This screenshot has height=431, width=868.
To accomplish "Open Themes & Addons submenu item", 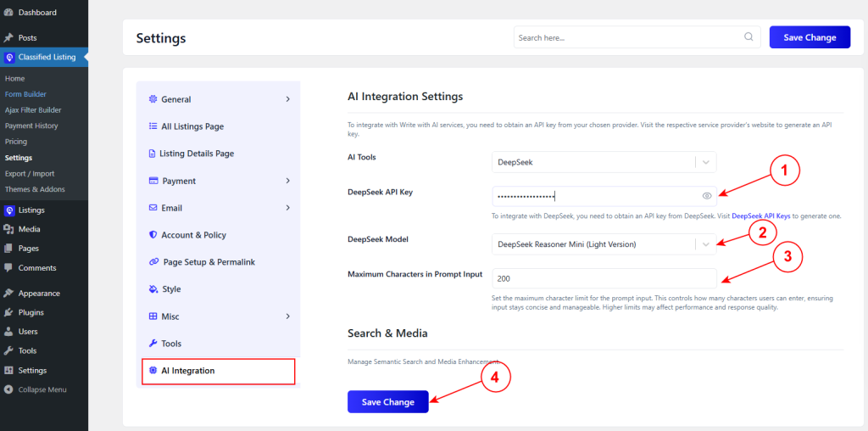I will [x=35, y=189].
